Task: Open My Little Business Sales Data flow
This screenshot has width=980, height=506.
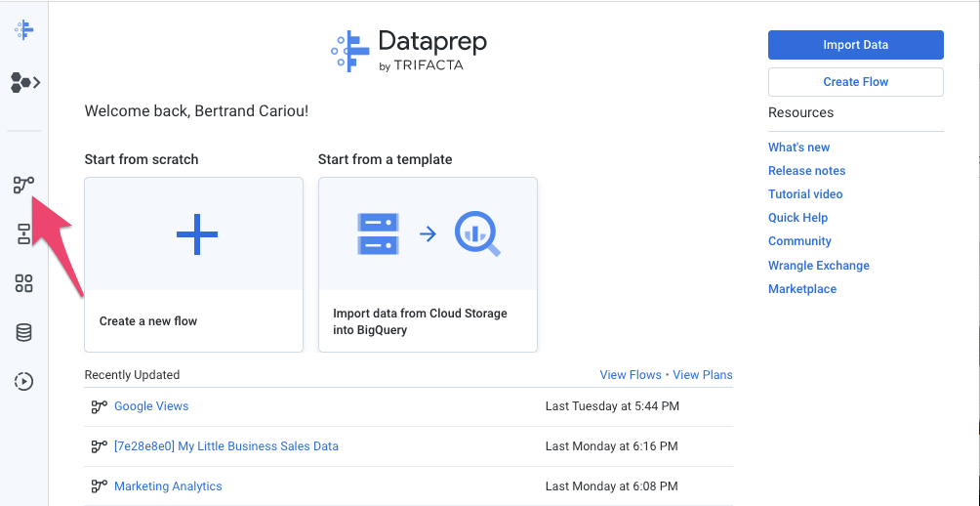Action: click(x=226, y=446)
